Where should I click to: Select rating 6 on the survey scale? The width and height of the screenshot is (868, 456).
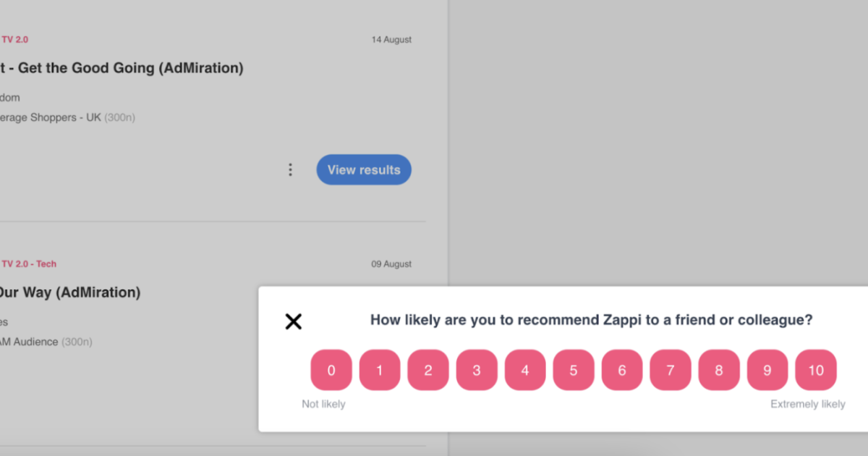[x=621, y=370]
